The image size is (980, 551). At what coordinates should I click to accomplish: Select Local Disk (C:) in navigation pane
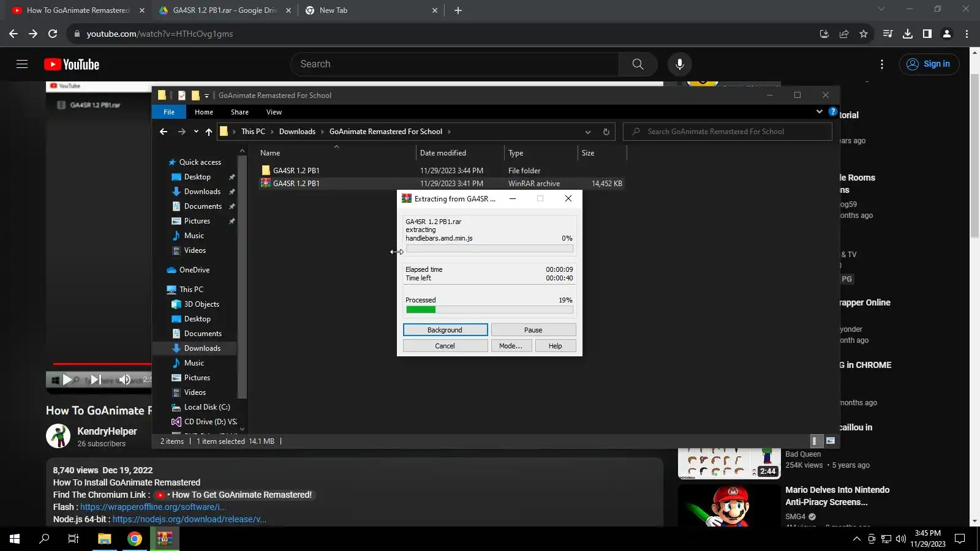(x=202, y=407)
